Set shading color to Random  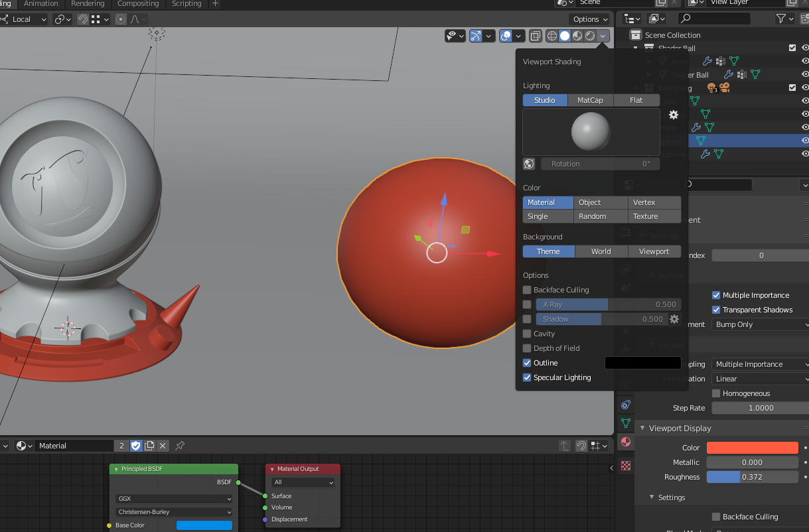[601, 216]
